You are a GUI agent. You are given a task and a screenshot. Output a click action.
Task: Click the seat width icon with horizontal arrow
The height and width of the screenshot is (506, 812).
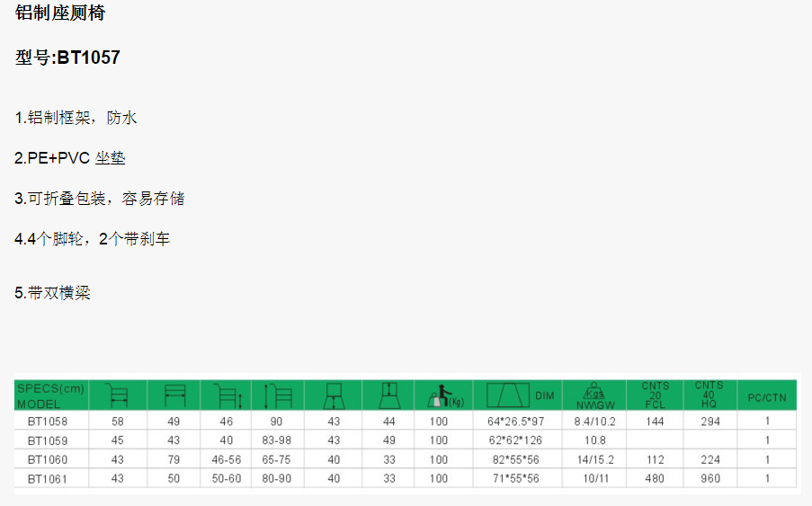coord(174,395)
